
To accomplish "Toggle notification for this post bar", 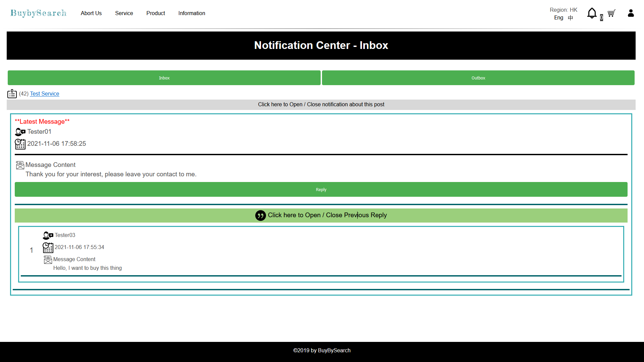I will coord(321,105).
